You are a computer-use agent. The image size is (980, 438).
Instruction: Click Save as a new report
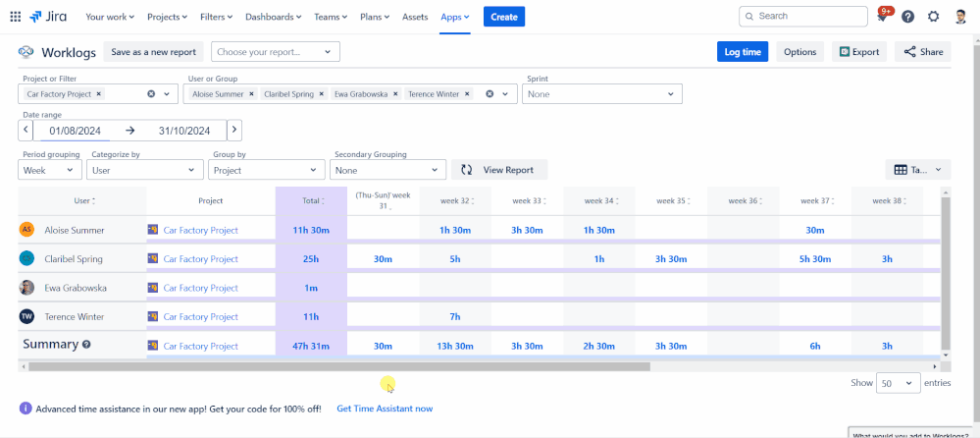(154, 52)
